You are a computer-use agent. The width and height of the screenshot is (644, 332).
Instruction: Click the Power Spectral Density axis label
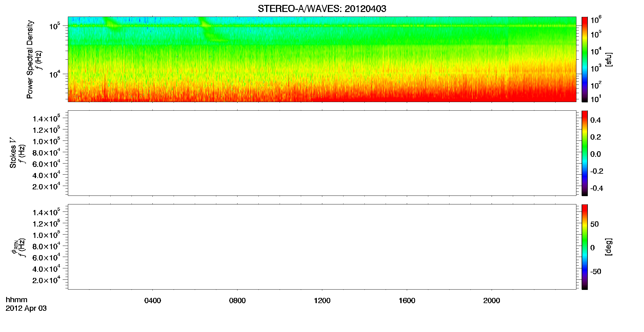coord(30,59)
